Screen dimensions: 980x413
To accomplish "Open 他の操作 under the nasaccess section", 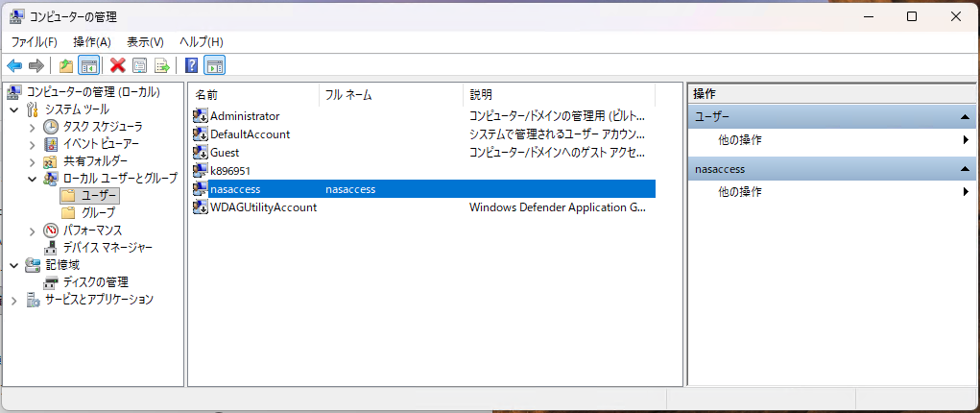I will coord(740,192).
